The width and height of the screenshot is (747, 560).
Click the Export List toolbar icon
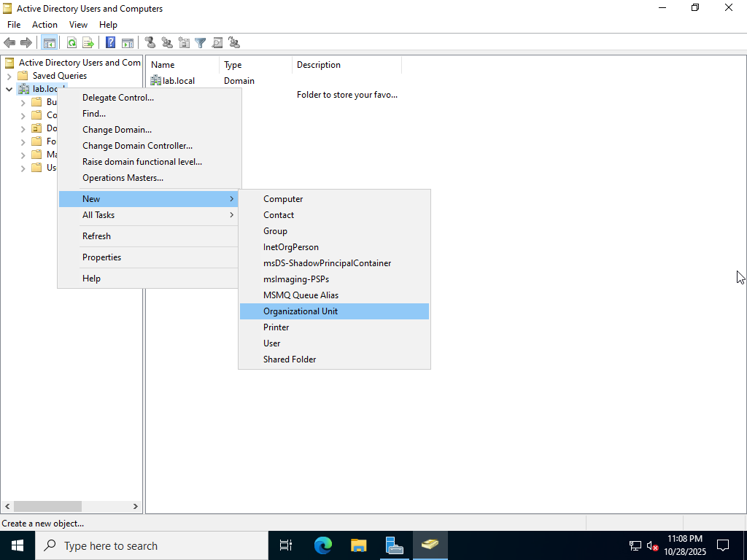(88, 42)
